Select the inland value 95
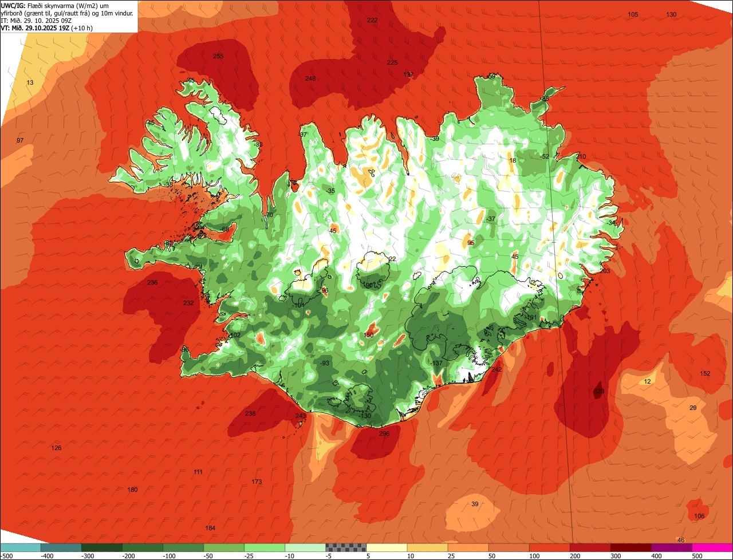733x560 pixels. pos(471,243)
